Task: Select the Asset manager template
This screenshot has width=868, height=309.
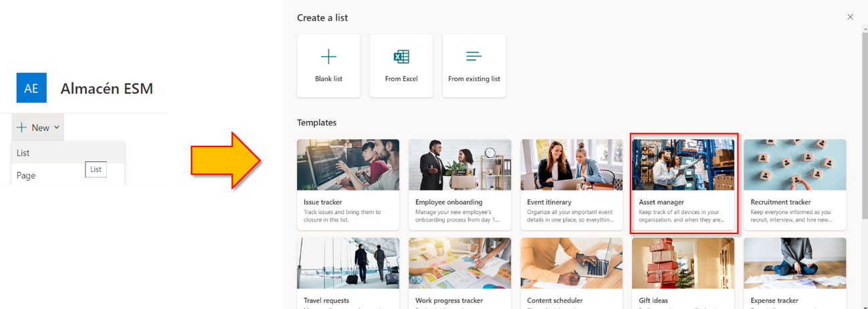Action: pyautogui.click(x=683, y=185)
